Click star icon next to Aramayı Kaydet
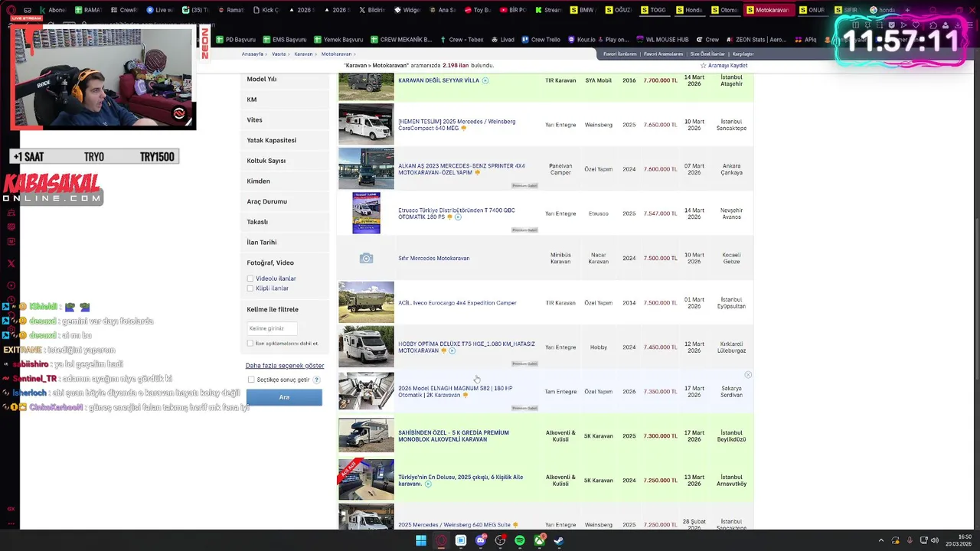The image size is (980, 551). [x=704, y=66]
